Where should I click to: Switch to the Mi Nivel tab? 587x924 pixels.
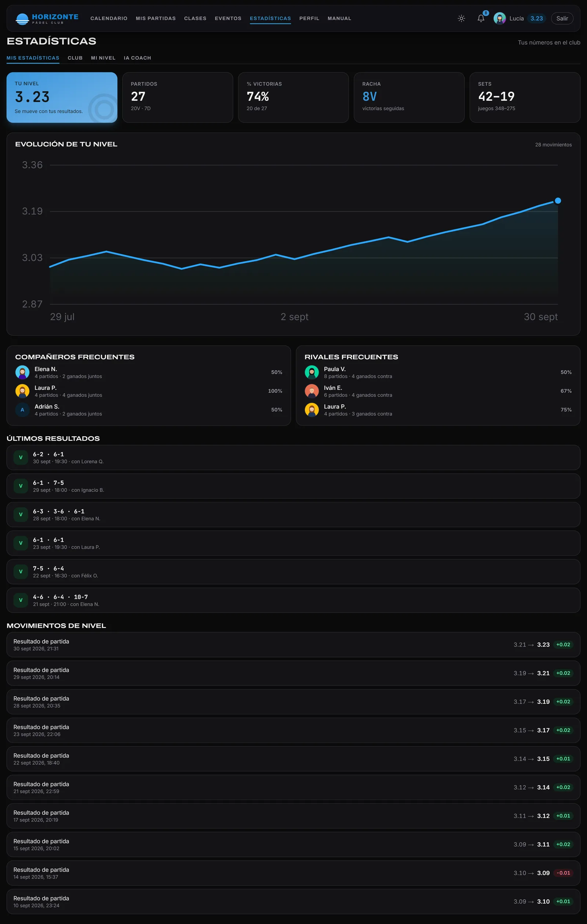point(103,58)
